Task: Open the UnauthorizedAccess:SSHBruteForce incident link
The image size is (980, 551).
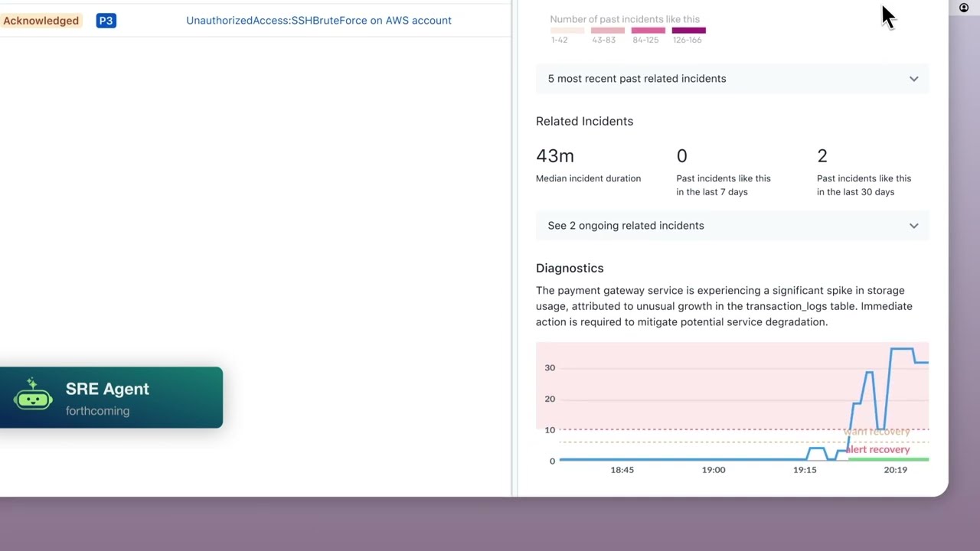Action: (x=318, y=21)
